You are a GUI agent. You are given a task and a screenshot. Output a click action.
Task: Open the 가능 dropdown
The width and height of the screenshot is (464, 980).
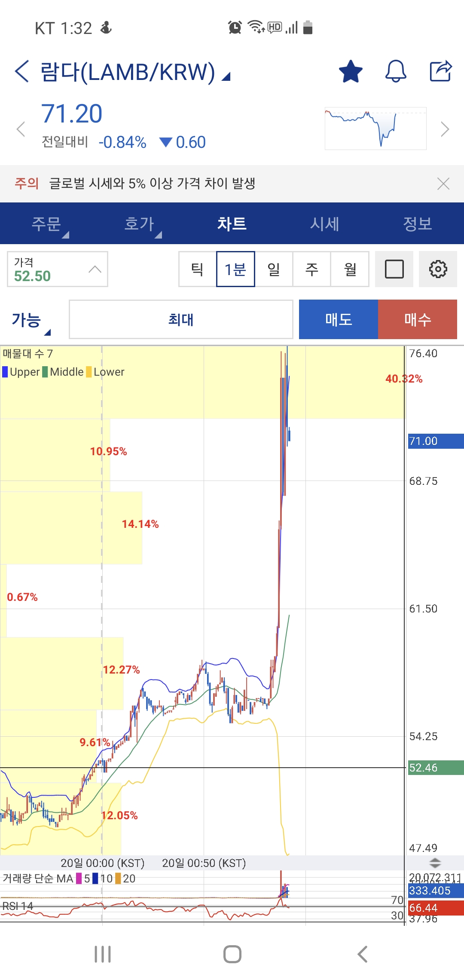point(31,321)
